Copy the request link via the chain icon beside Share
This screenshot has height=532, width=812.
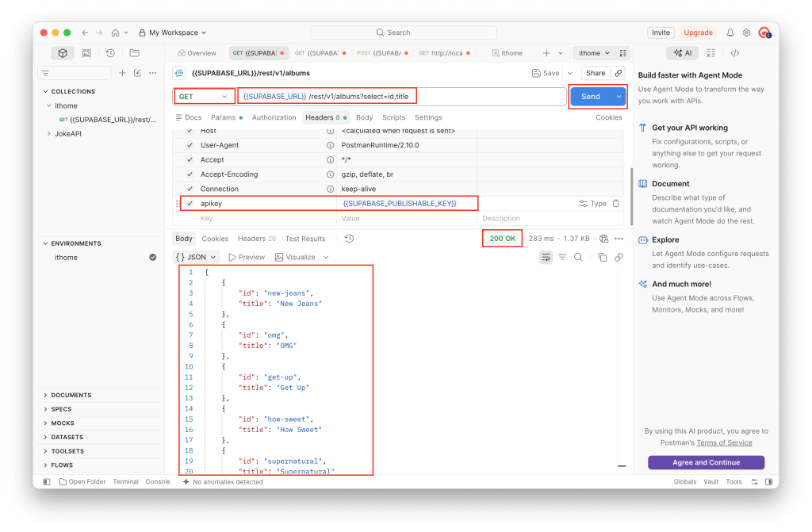click(619, 73)
